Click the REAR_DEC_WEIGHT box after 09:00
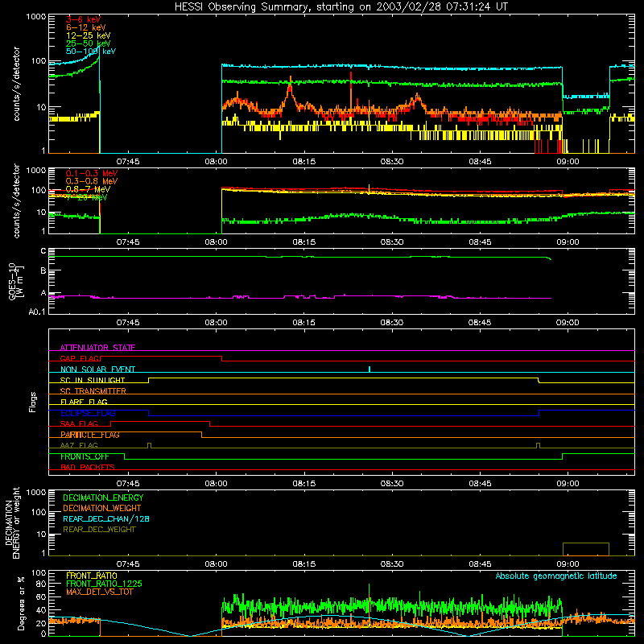The height and width of the screenshot is (644, 644). coord(586,549)
